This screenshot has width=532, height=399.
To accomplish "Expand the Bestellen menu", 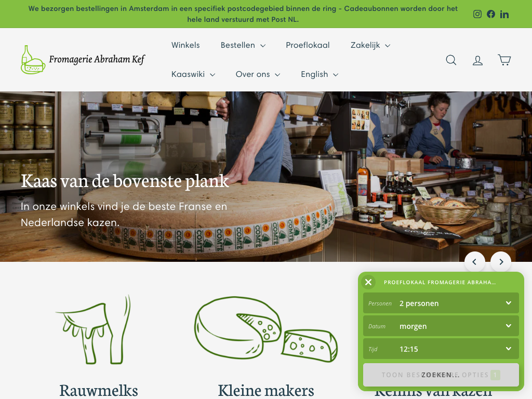I will click(243, 45).
